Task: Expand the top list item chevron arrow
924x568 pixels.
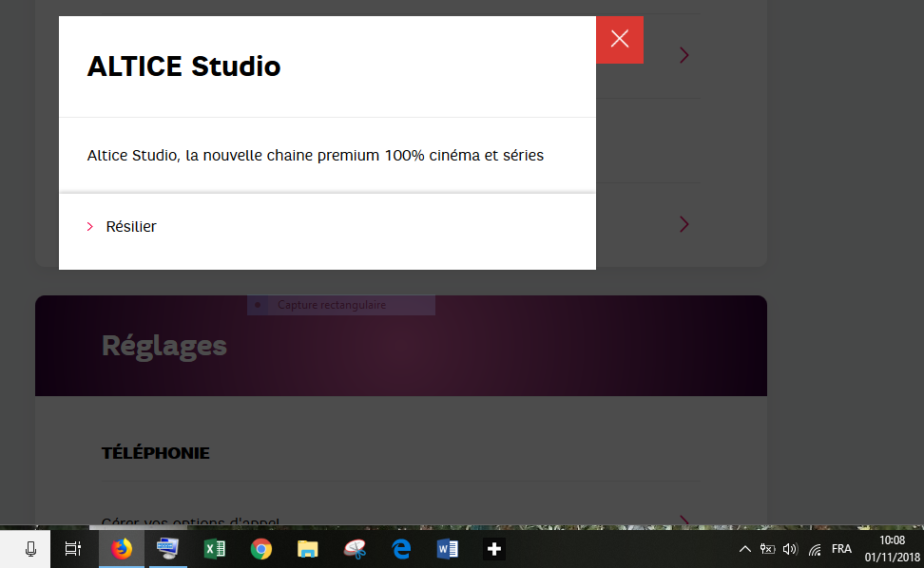Action: point(684,55)
